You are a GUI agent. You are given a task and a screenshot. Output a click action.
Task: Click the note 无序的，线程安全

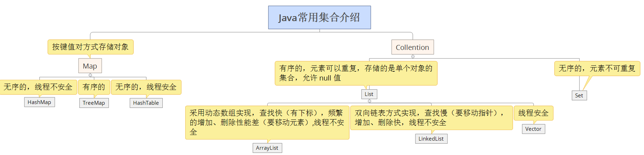point(146,87)
